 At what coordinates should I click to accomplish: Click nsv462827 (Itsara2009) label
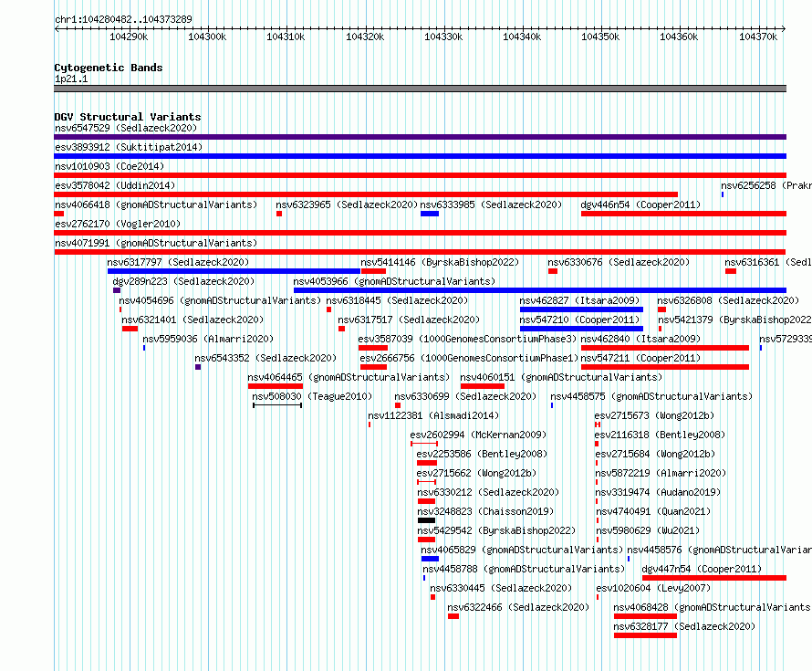click(579, 300)
